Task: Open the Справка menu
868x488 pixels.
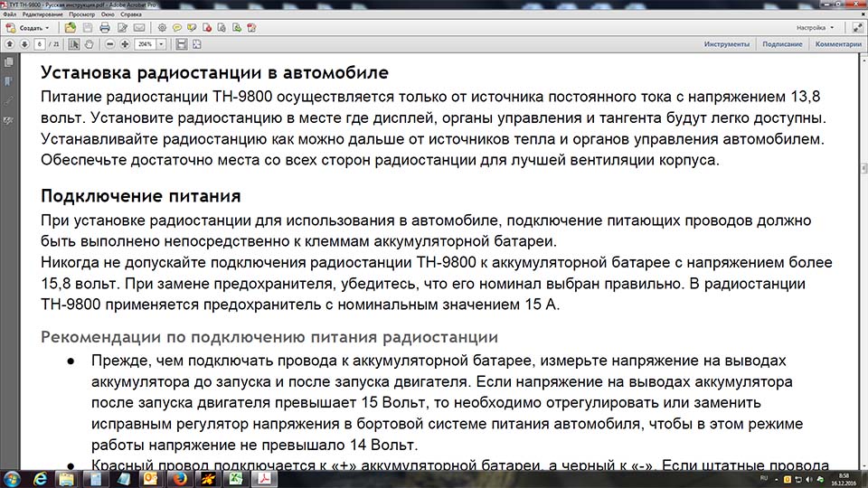Action: (x=130, y=14)
